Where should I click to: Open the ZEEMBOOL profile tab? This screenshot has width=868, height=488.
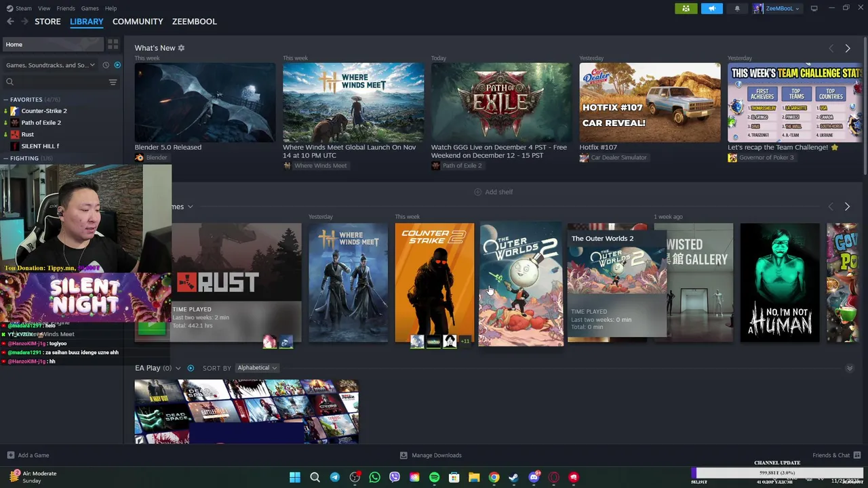(x=195, y=22)
